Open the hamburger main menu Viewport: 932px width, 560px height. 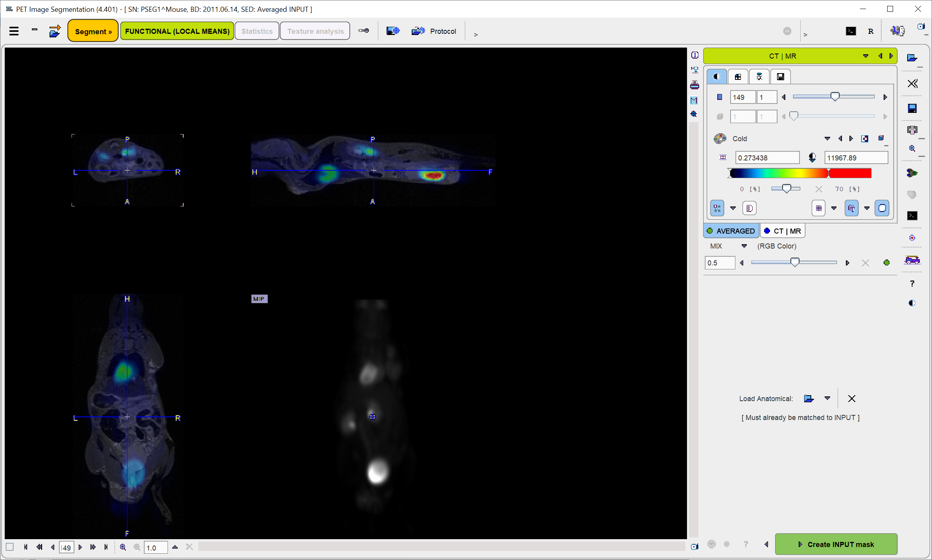click(x=14, y=31)
